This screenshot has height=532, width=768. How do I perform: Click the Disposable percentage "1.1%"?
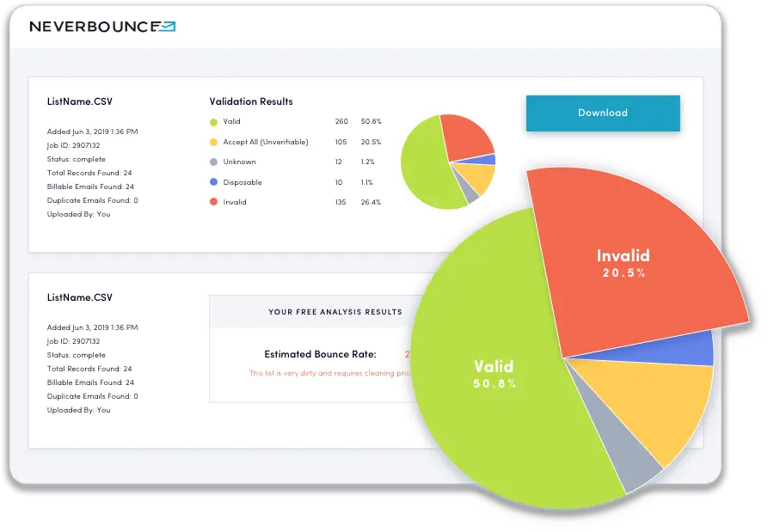(x=367, y=182)
